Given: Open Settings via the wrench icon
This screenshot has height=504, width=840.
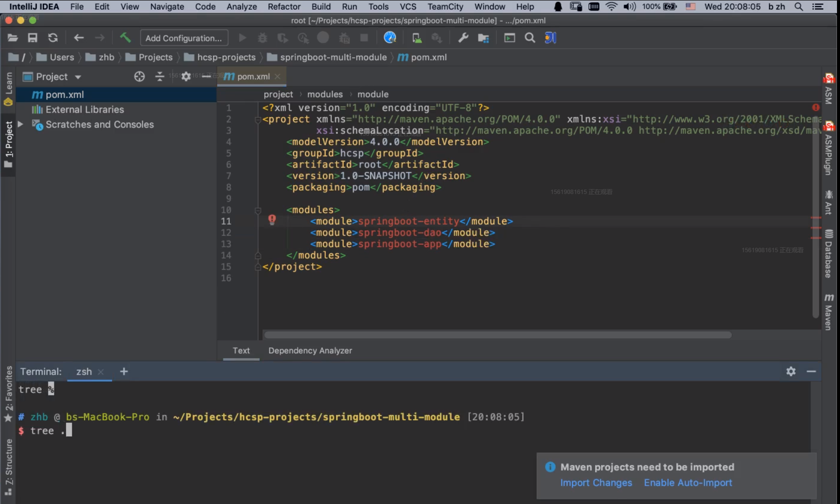Looking at the screenshot, I should pyautogui.click(x=463, y=38).
